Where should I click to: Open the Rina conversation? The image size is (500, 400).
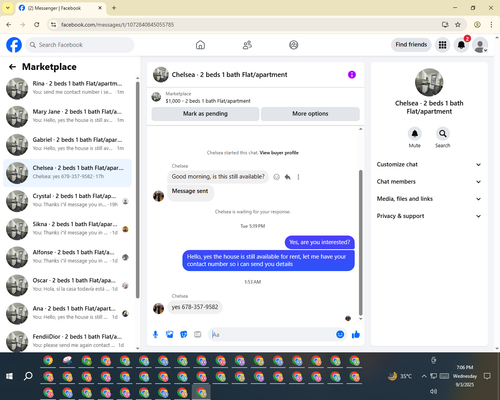point(67,88)
